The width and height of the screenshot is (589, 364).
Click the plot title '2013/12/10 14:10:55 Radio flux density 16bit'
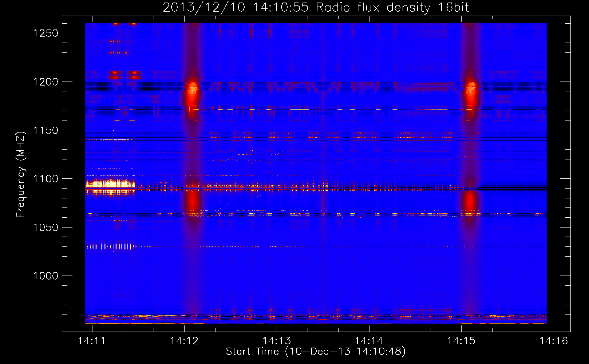coord(316,7)
